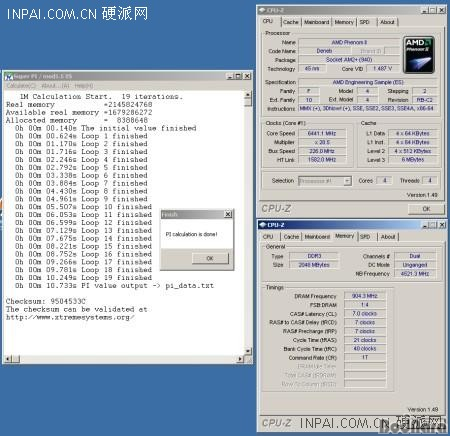Screen dimensions: 450x436
Task: Click the Super PI vertical scrollbar up arrow
Action: [x=248, y=95]
